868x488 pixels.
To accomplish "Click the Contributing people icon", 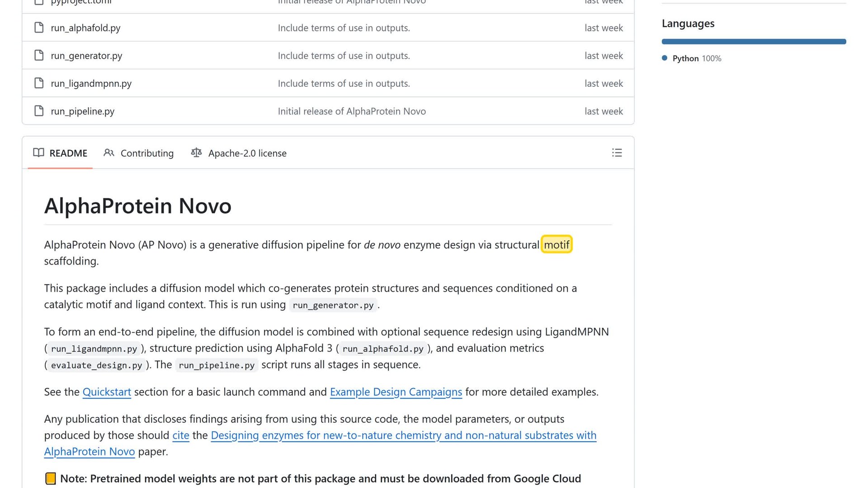I will tap(109, 153).
